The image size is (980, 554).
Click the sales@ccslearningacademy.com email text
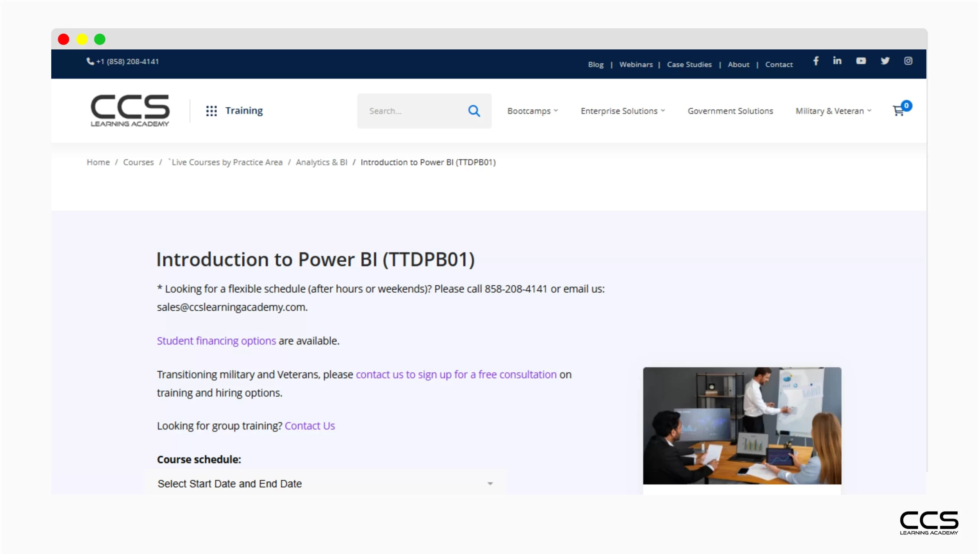click(232, 307)
